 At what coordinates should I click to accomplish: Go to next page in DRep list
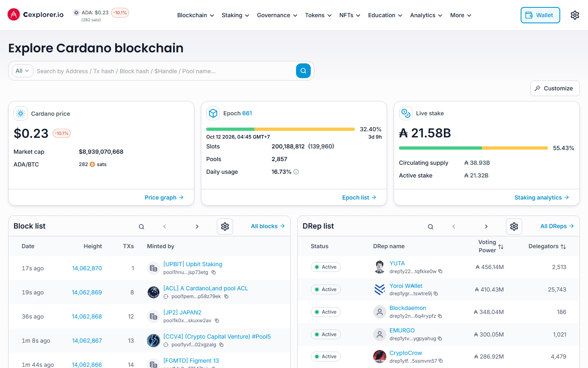[x=486, y=227]
